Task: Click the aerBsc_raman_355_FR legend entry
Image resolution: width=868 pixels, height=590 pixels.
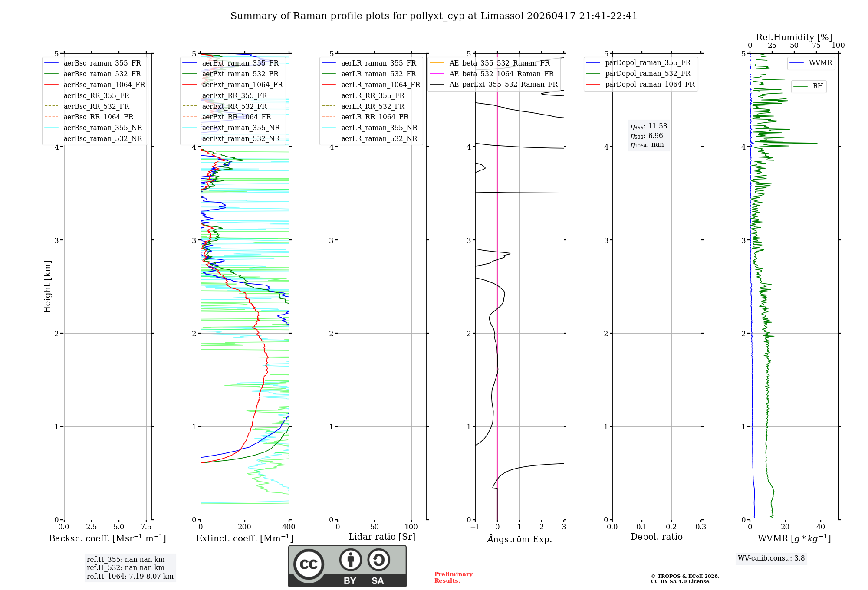Action: 102,63
